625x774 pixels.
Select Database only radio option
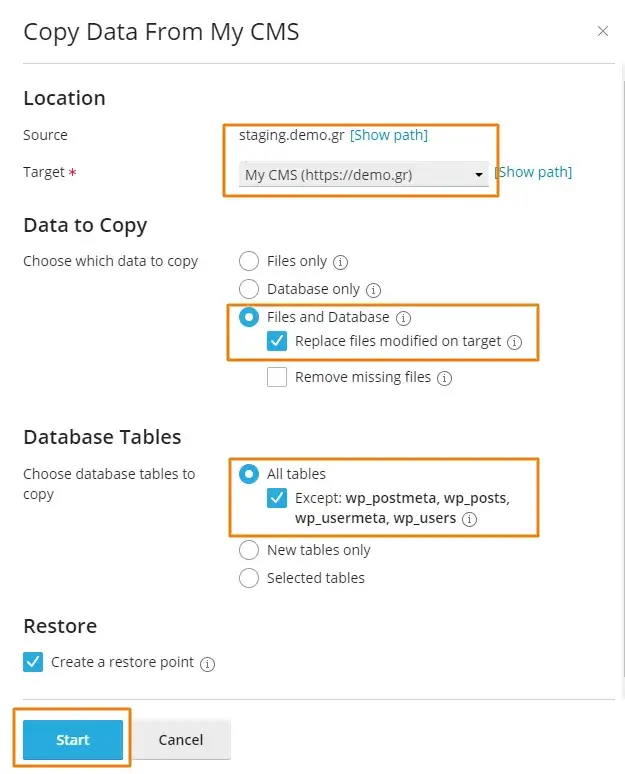(249, 289)
